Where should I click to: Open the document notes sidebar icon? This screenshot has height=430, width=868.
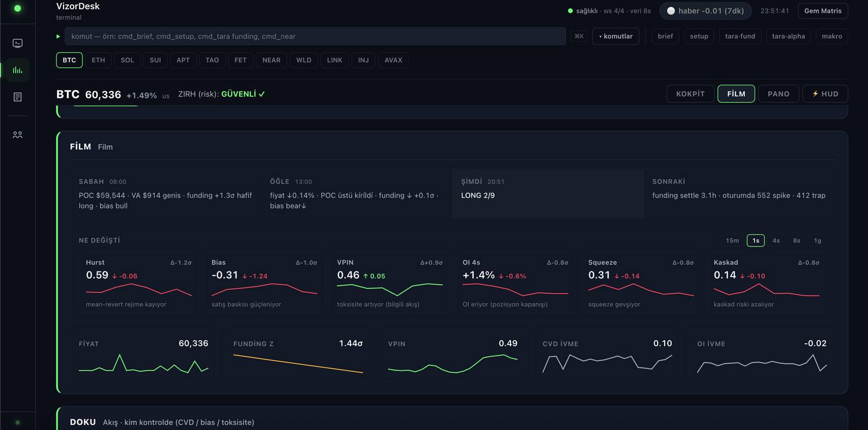point(17,97)
